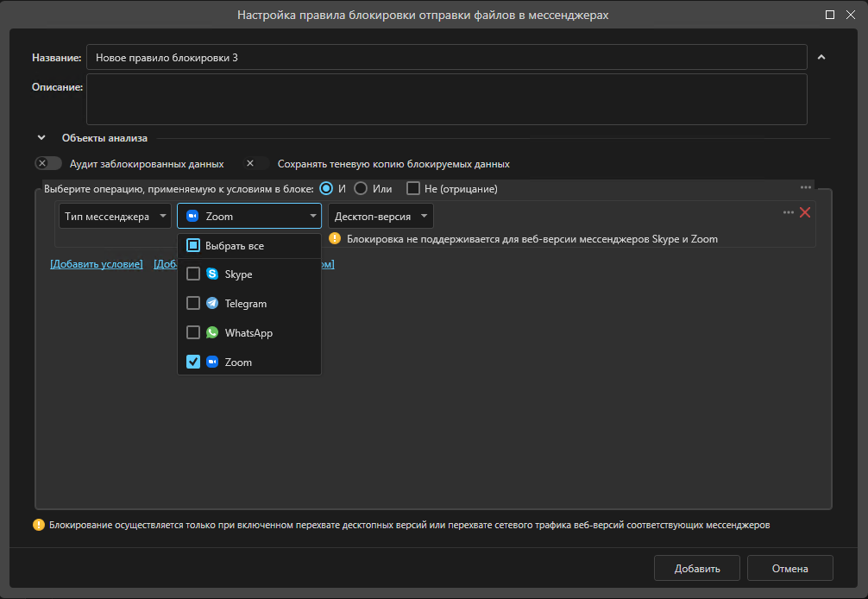Select the 'И' radio button

(326, 189)
